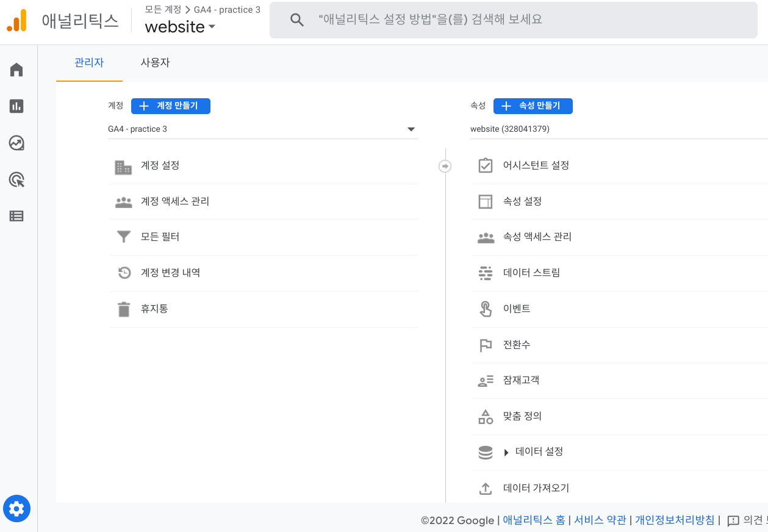Click the 휴지통 trash can icon
The width and height of the screenshot is (768, 532).
124,309
